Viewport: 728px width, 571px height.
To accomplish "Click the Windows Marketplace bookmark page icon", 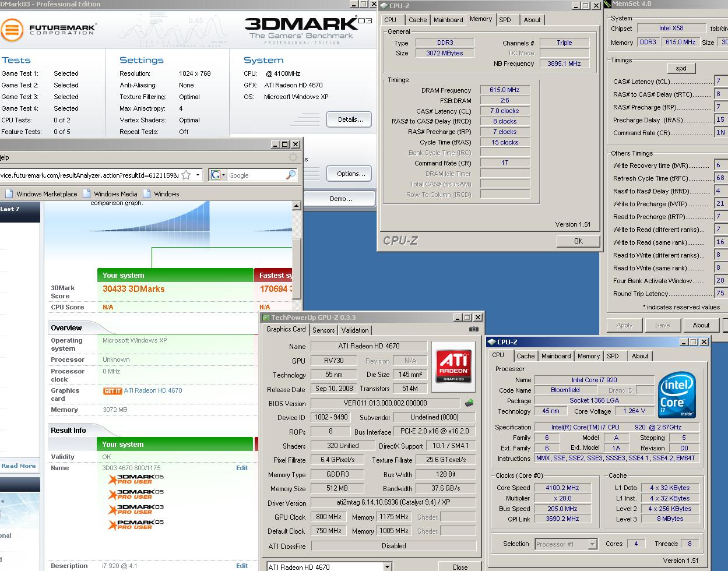I will point(9,194).
